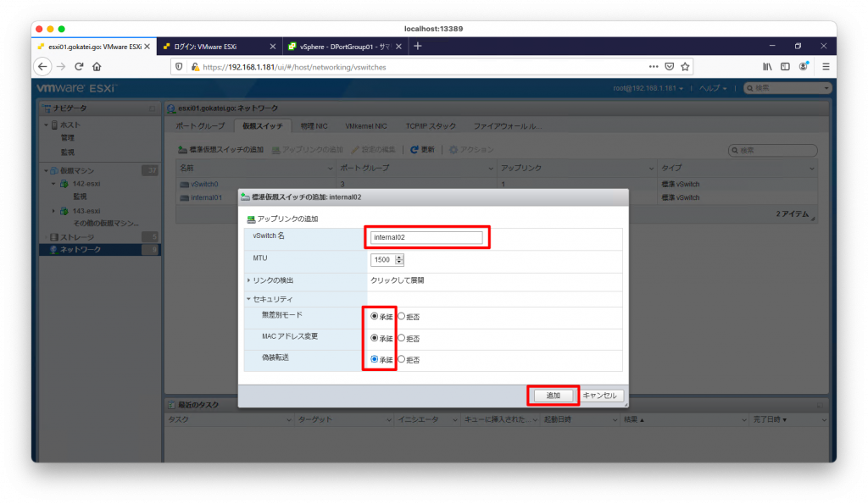Viewport: 868px width, 504px height.
Task: Click the 追加 button in the dialog
Action: (x=553, y=395)
